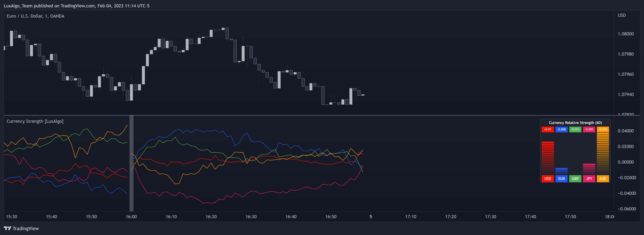Image resolution: width=644 pixels, height=235 pixels.
Task: Click the Currency Strength [LuxAlgo] indicator label
Action: [35, 121]
